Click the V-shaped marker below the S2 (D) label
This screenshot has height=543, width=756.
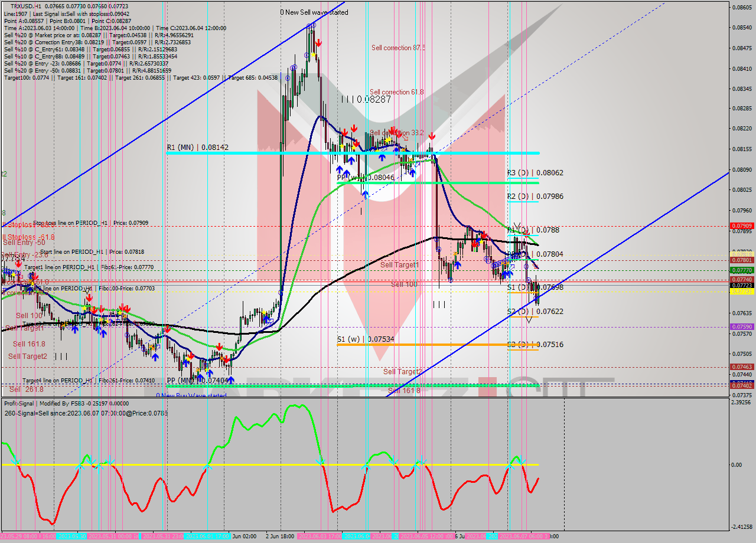tap(529, 319)
